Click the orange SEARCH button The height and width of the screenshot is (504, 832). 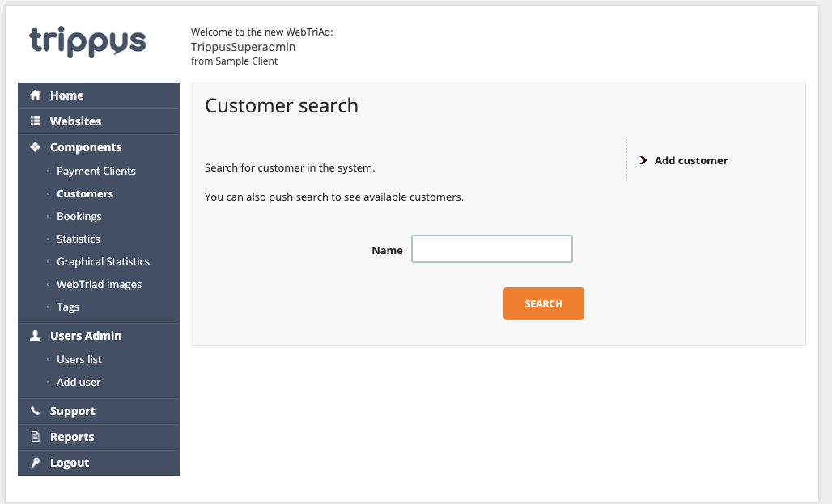point(543,303)
